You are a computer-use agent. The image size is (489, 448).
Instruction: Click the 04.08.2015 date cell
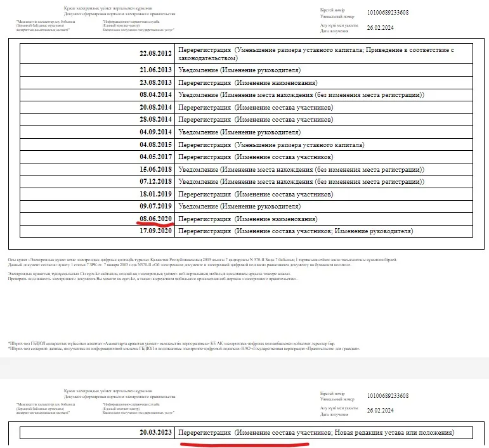tap(156, 144)
